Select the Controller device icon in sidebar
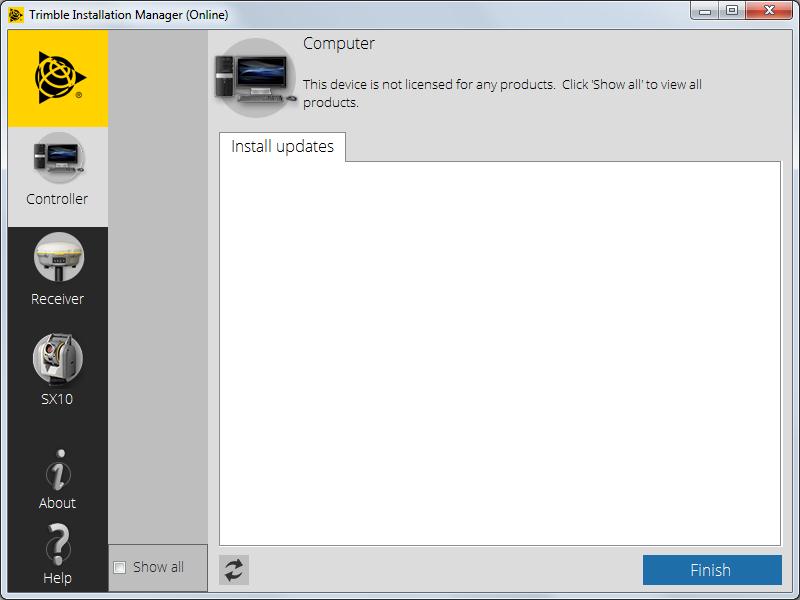 (57, 165)
